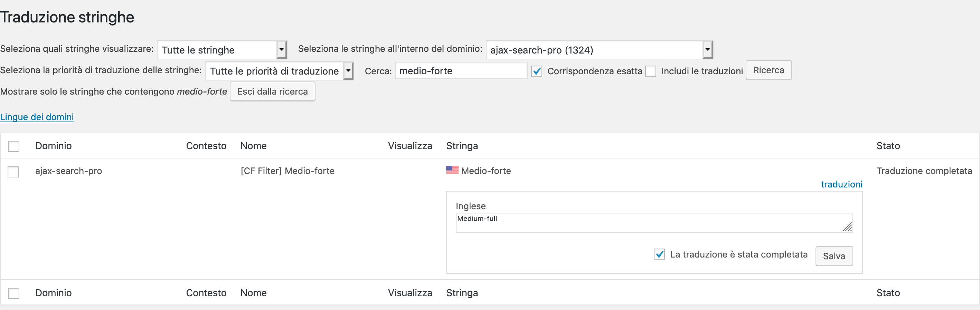The width and height of the screenshot is (980, 310).
Task: Open the translation priority dropdown
Action: [x=279, y=71]
